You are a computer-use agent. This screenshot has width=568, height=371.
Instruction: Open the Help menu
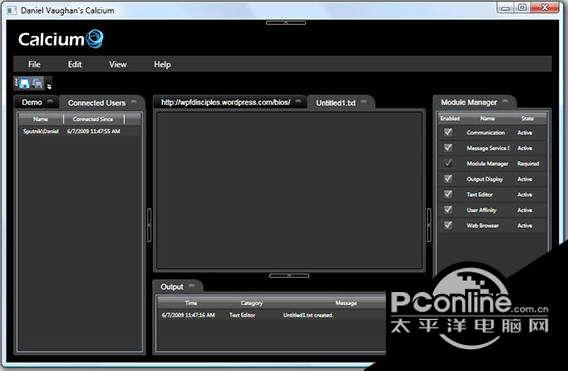[162, 64]
